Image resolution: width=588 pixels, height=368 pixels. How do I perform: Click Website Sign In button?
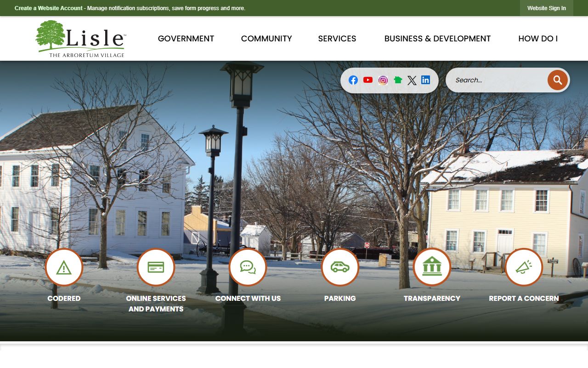point(547,8)
